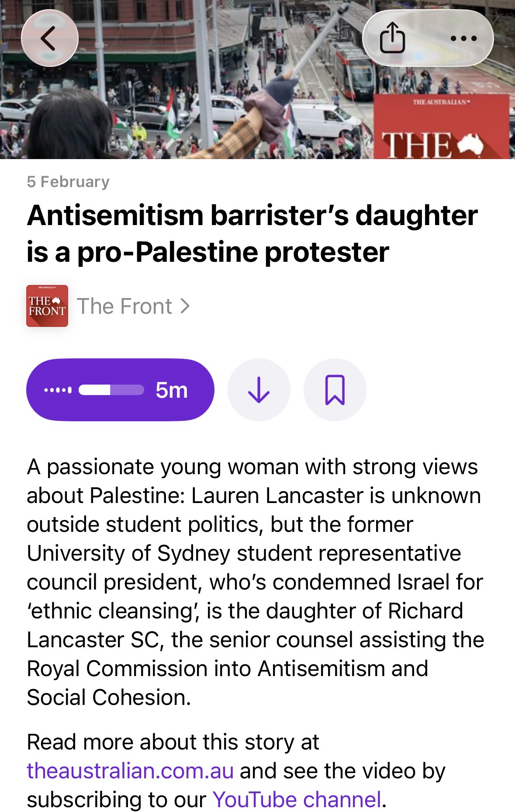Tap the 'Read more about this story' text

click(173, 742)
